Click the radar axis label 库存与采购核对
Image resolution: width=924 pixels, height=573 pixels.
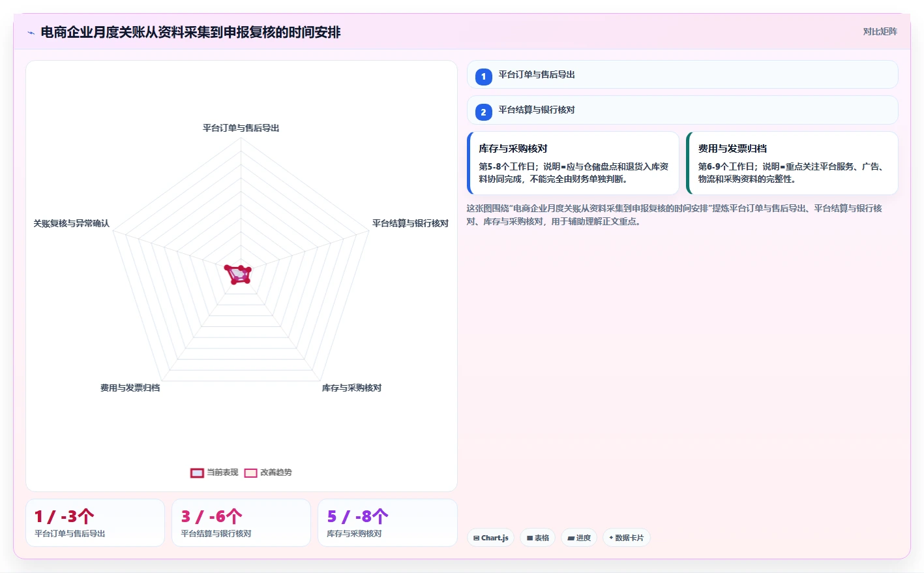(x=351, y=388)
